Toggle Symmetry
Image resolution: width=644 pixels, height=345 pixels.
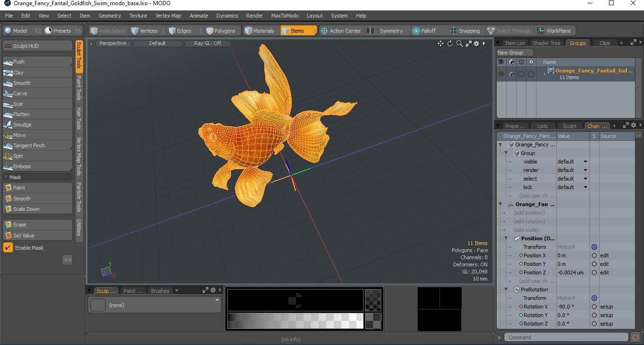(386, 31)
